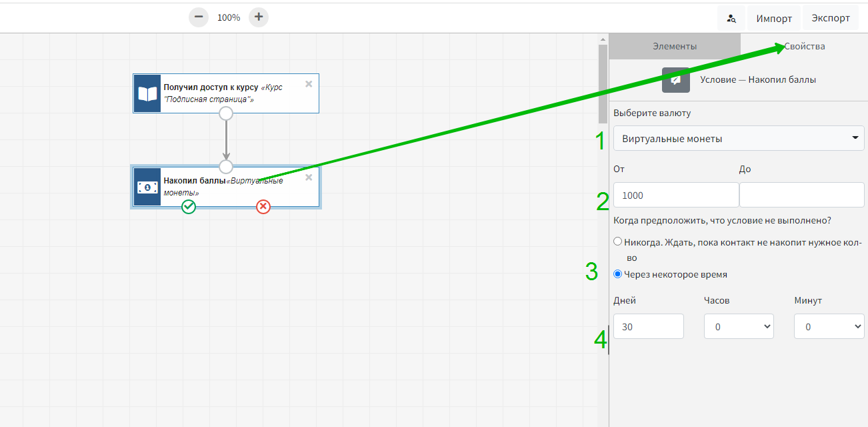Remove the Накопил баллы block
The width and height of the screenshot is (868, 427).
309,177
